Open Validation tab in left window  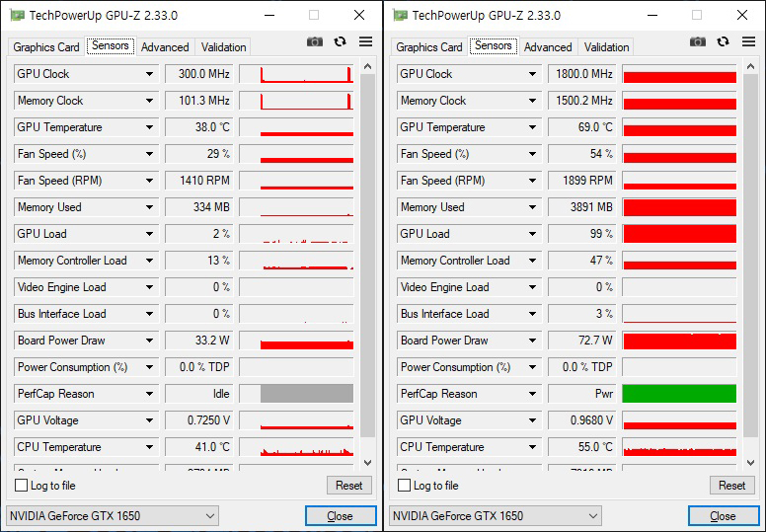[x=223, y=47]
